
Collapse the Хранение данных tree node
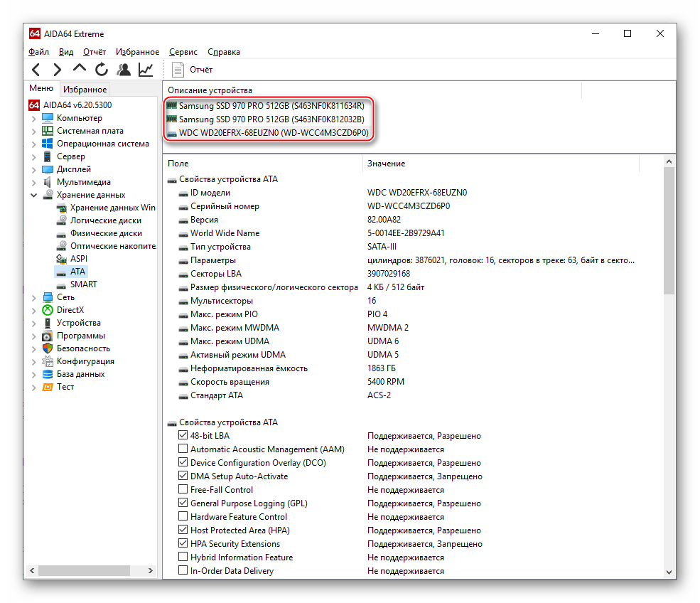coord(33,195)
